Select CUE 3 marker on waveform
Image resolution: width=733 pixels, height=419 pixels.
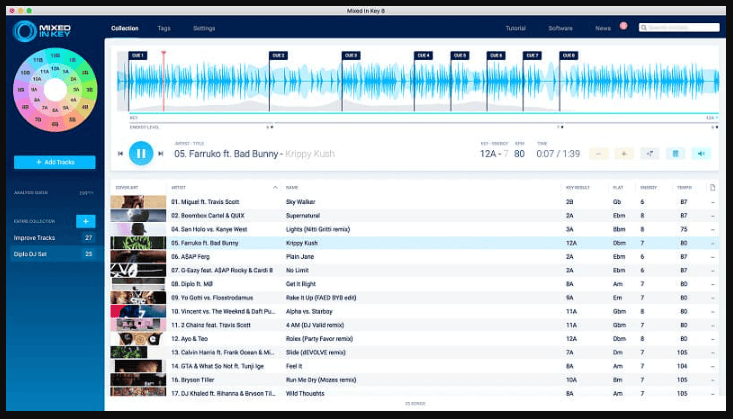pos(351,56)
